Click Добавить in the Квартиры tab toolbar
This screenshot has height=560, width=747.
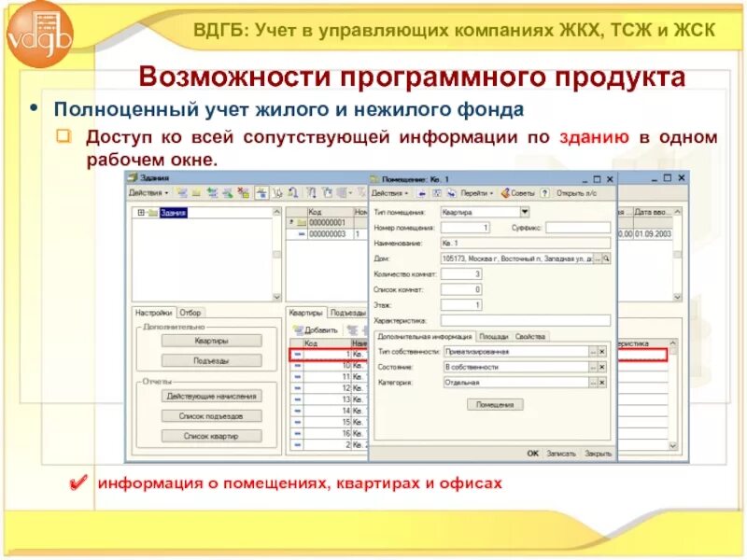316,330
